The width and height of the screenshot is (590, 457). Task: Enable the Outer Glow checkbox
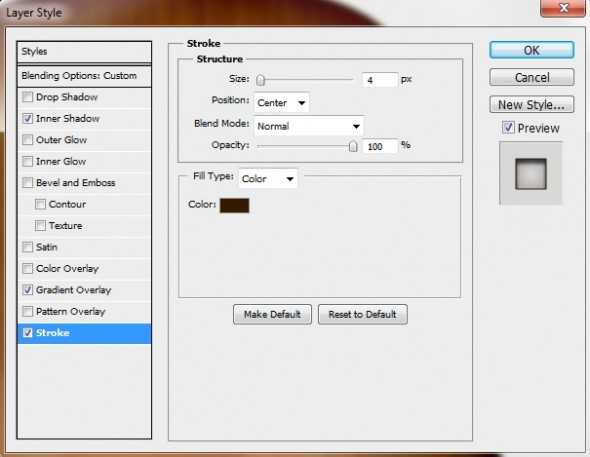[27, 140]
